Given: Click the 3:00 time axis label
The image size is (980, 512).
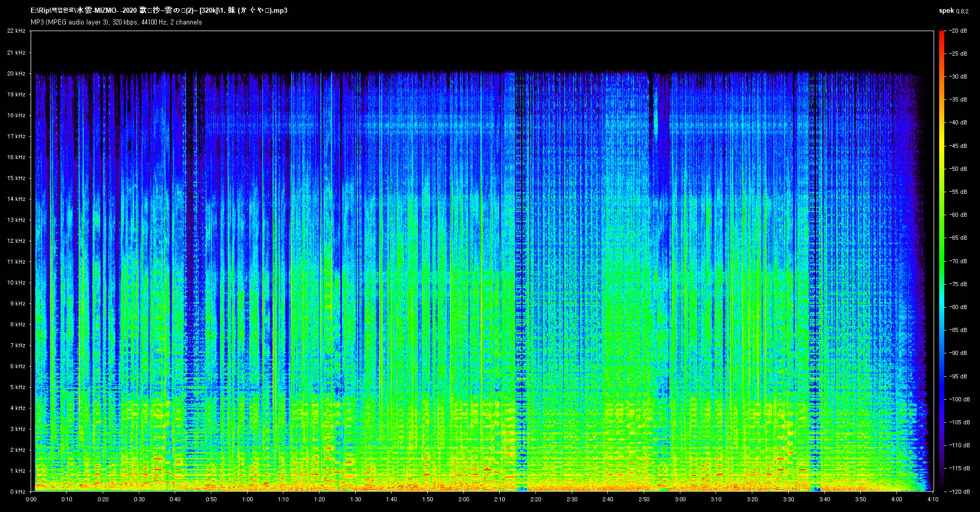Looking at the screenshot, I should point(680,499).
